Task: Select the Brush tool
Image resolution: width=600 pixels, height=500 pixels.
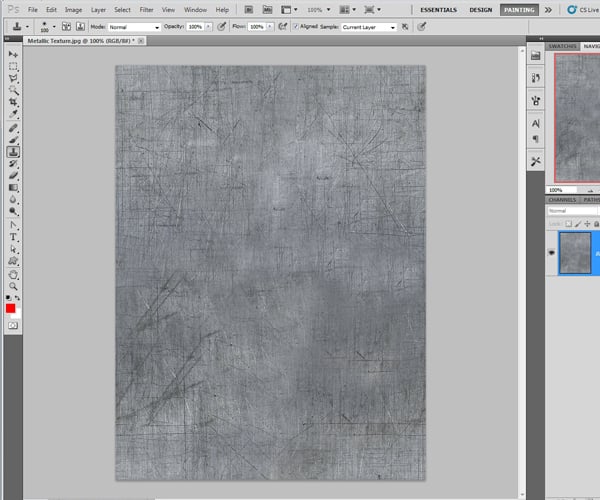Action: (13, 140)
